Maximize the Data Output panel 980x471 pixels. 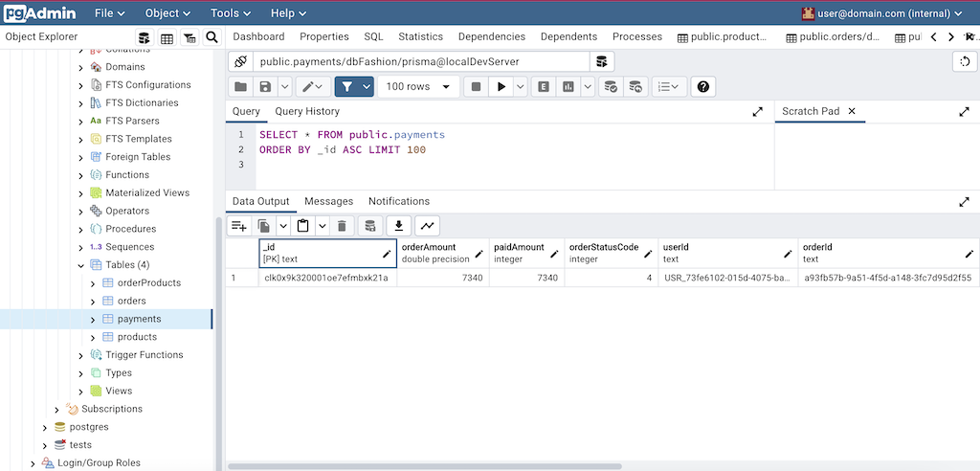click(964, 202)
